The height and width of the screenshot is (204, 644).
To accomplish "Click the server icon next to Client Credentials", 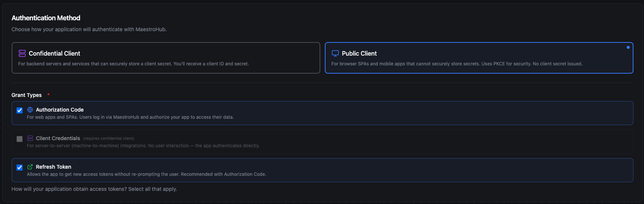I will 30,138.
